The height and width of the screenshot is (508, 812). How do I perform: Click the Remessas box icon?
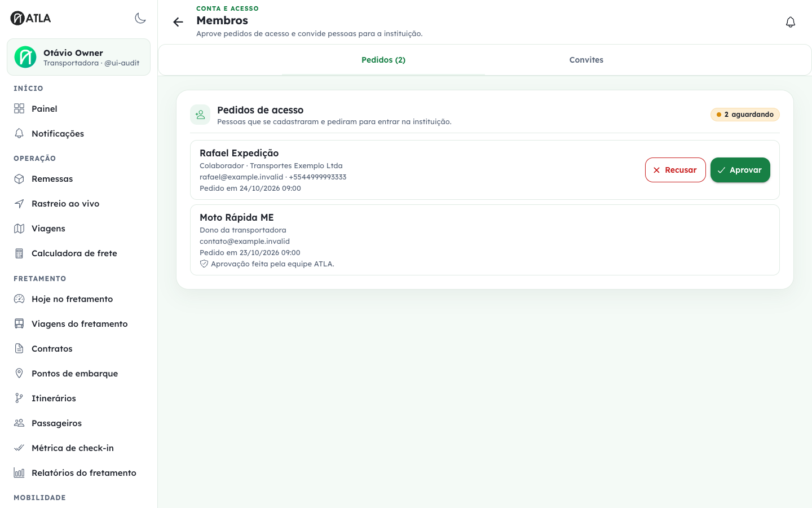(19, 178)
